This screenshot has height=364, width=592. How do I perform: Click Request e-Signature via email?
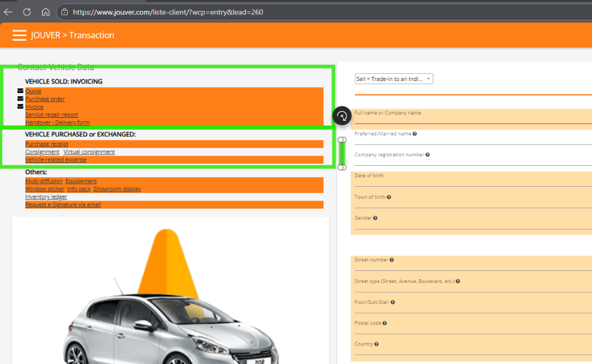[63, 205]
